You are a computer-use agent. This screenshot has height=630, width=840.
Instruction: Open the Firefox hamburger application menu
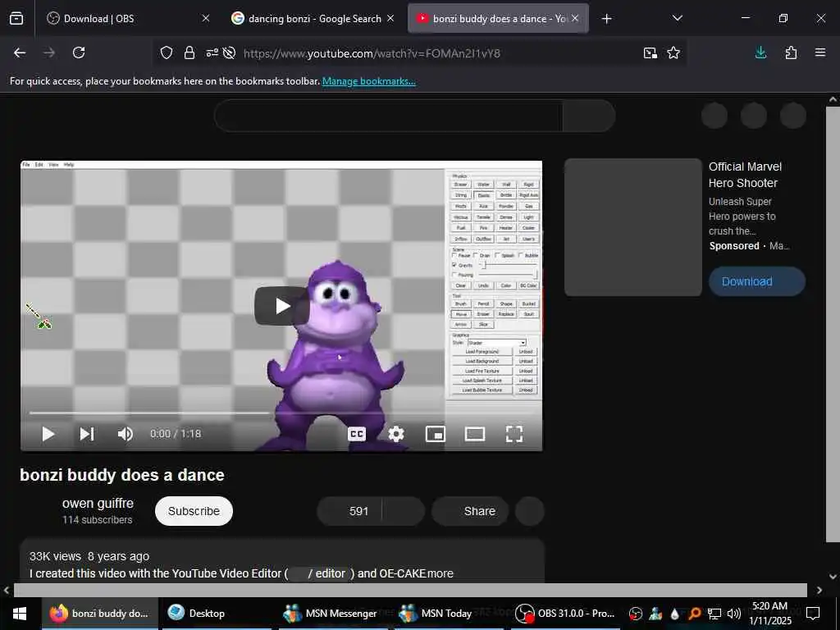pos(820,53)
